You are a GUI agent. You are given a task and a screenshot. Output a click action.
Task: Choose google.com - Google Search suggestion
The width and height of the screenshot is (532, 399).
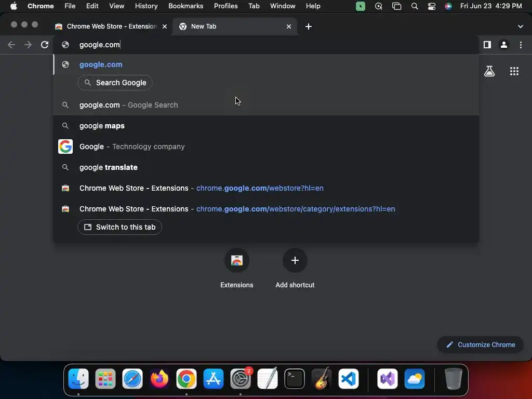point(266,105)
